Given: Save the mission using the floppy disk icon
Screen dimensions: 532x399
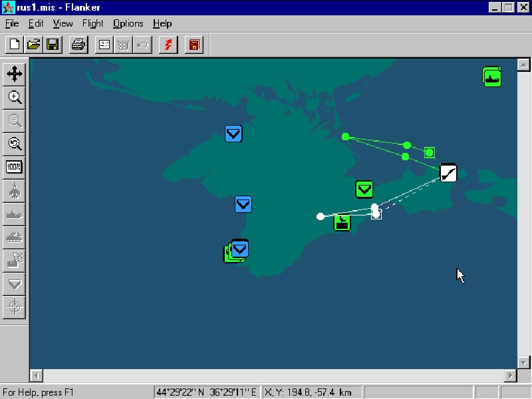Looking at the screenshot, I should (x=53, y=45).
